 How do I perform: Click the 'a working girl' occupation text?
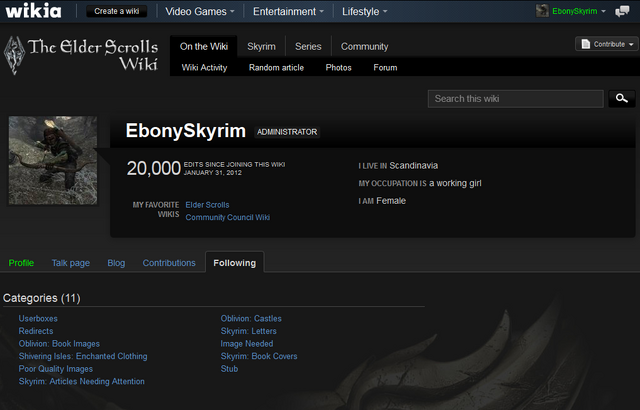click(x=455, y=184)
